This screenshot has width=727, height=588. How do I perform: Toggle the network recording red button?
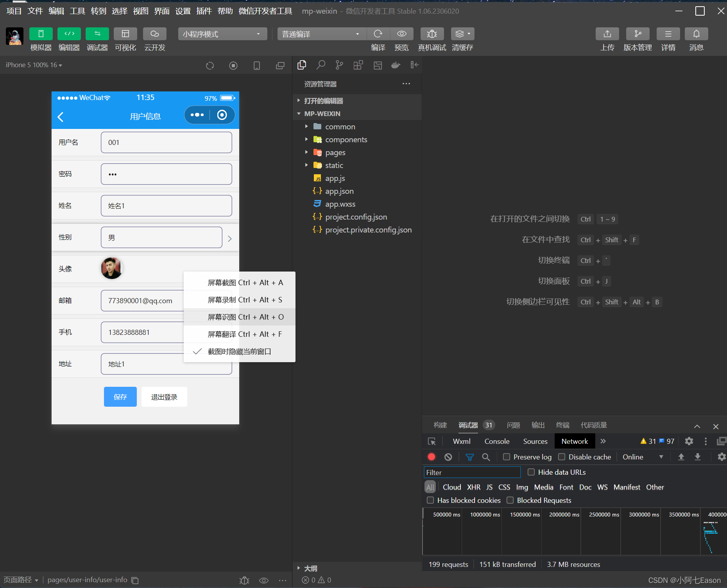click(x=432, y=457)
